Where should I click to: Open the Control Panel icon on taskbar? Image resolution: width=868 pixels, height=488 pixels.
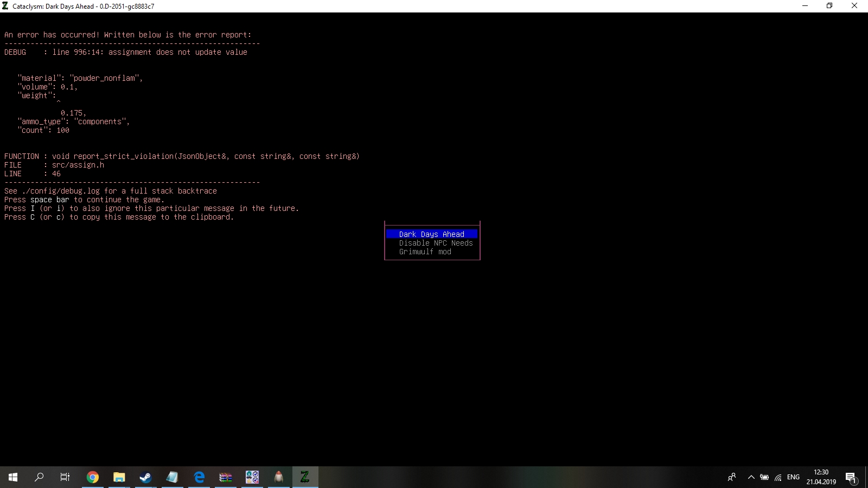click(x=252, y=477)
